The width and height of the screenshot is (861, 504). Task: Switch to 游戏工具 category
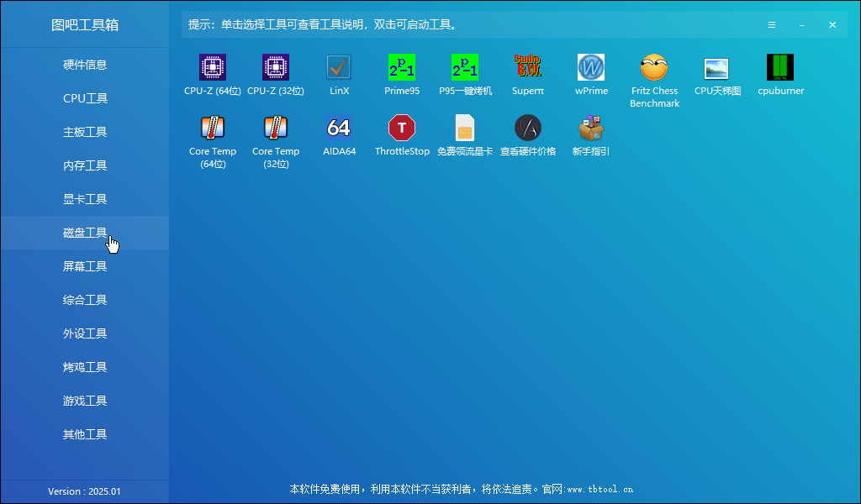point(85,401)
